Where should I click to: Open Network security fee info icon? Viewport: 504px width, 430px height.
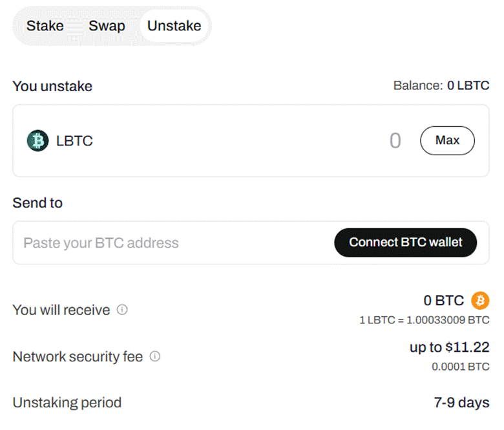pos(154,356)
